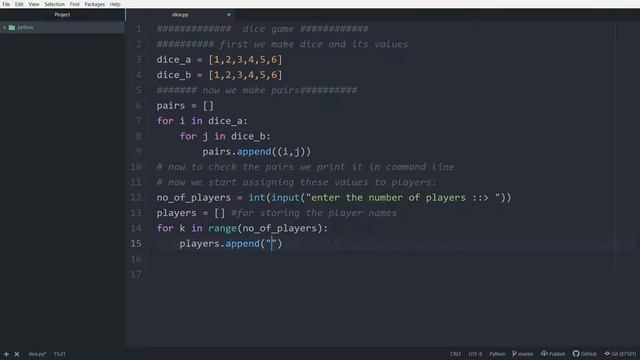Open go-to-line from the 15:21 cursor position
640x360 pixels.
click(x=60, y=354)
